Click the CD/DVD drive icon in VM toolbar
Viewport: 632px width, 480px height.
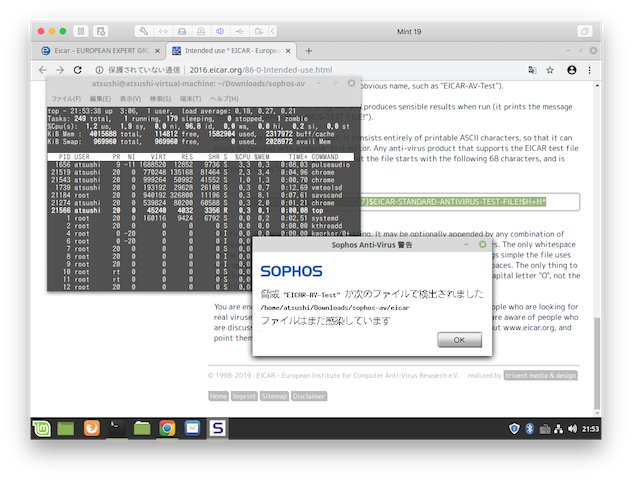tap(201, 31)
